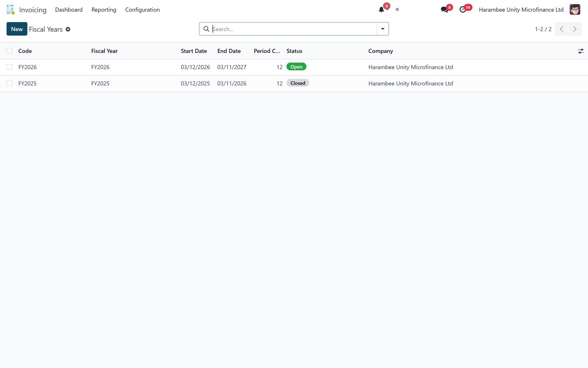Screen dimensions: 588x368
Task: Select the FY2026 row checkbox
Action: click(x=10, y=67)
